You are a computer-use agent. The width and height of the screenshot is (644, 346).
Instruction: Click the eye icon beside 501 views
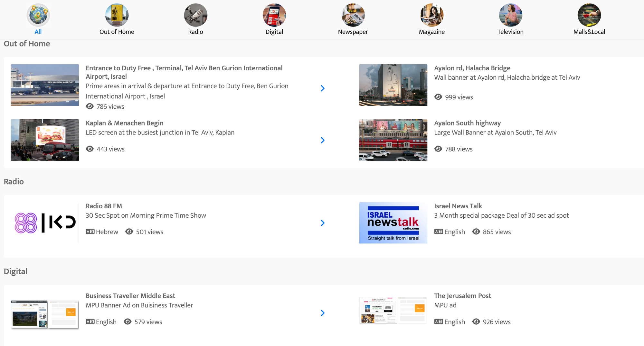click(129, 232)
